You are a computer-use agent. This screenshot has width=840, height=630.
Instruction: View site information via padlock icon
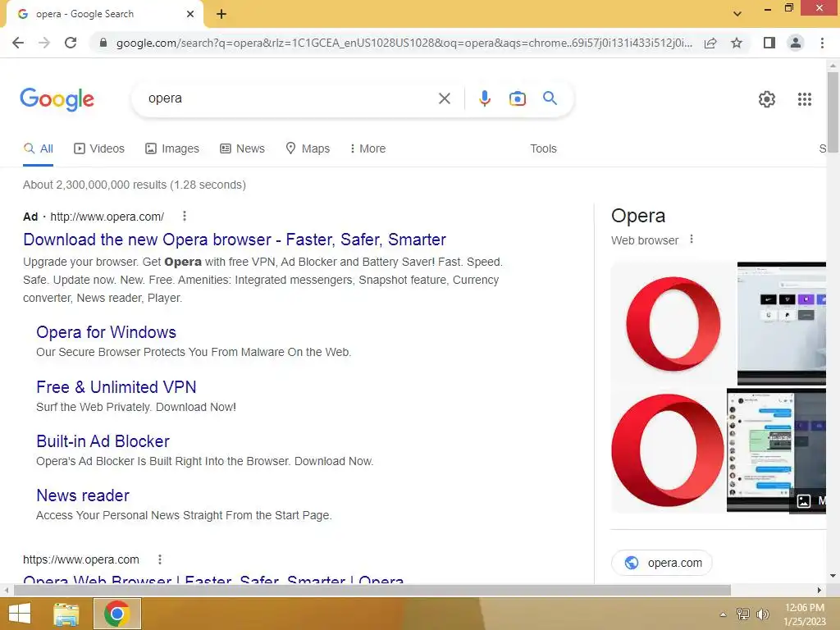tap(103, 43)
